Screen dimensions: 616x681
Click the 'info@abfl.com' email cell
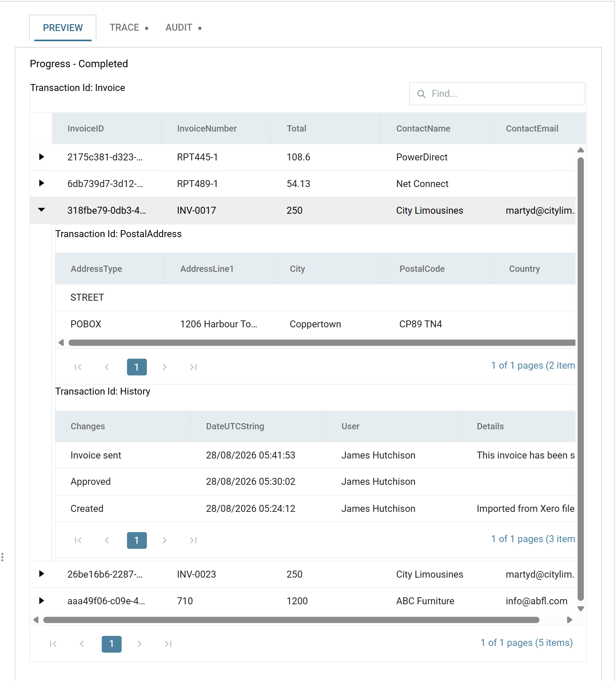coord(536,601)
